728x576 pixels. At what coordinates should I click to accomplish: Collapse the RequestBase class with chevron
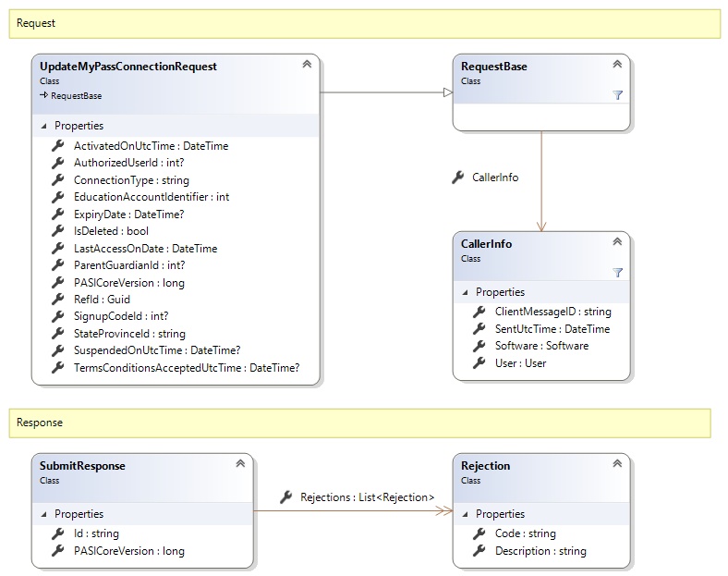[617, 65]
